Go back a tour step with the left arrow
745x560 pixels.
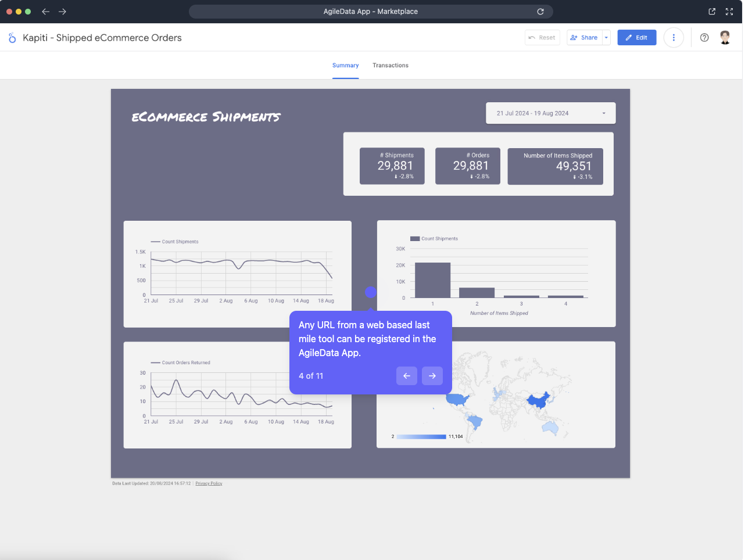coord(407,376)
